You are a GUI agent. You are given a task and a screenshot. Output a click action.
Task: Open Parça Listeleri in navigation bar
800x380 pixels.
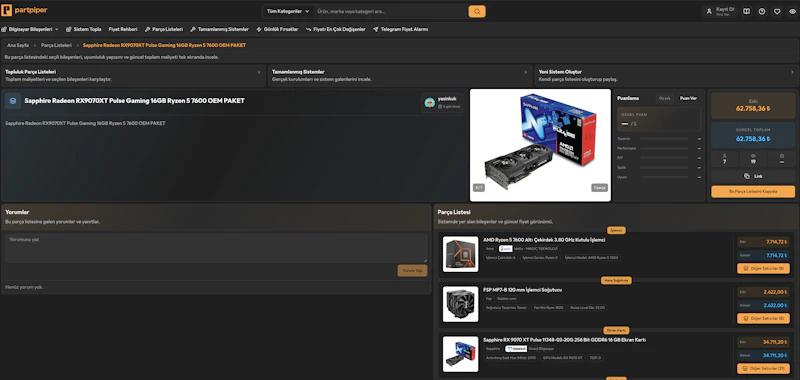point(163,30)
